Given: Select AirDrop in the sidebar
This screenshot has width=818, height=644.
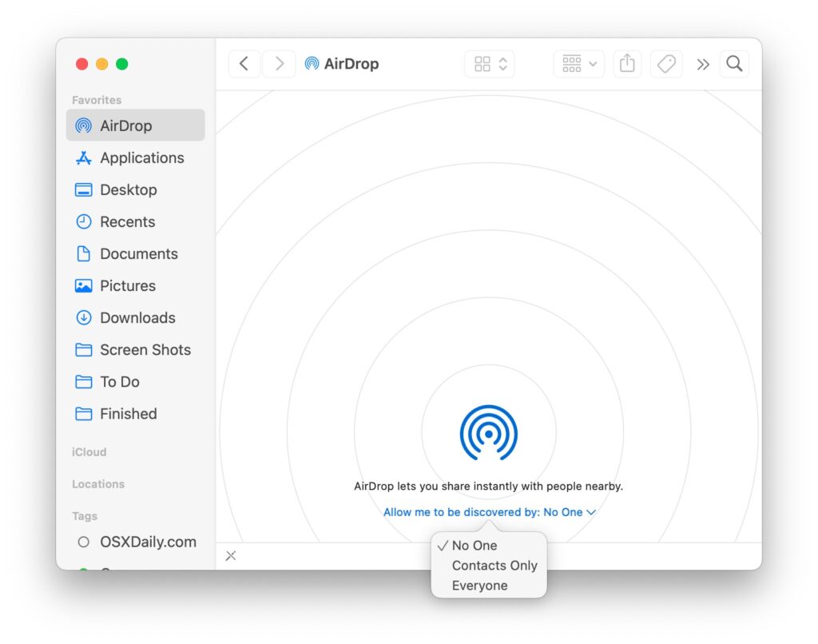Looking at the screenshot, I should tap(136, 125).
